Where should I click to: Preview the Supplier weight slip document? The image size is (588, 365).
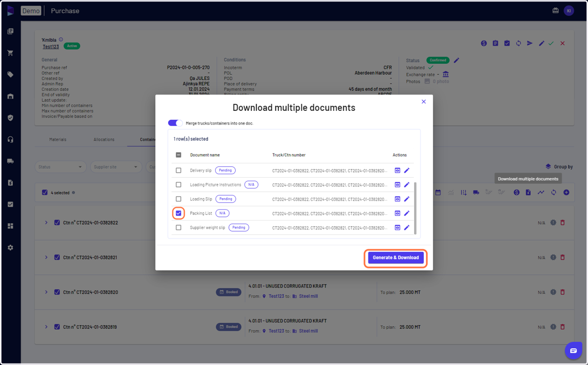(x=397, y=228)
